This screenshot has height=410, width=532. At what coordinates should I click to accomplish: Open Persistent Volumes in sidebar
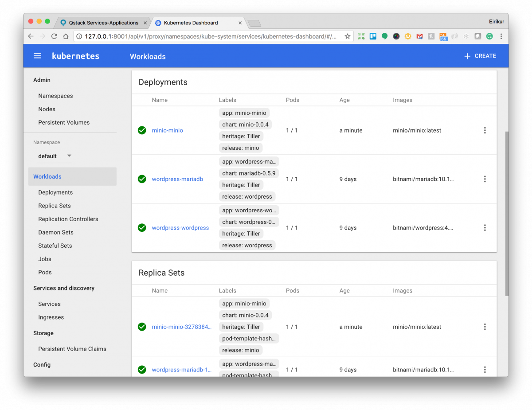64,122
